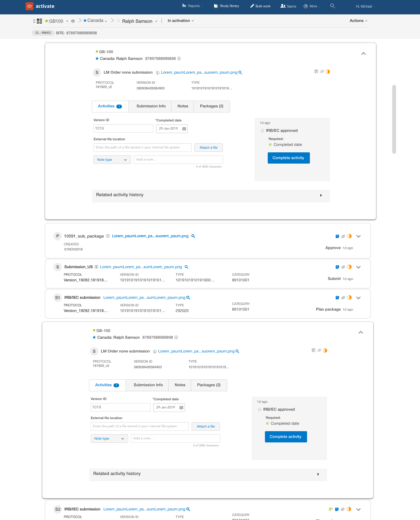
Task: Open the first Note type dropdown
Action: [x=112, y=160]
